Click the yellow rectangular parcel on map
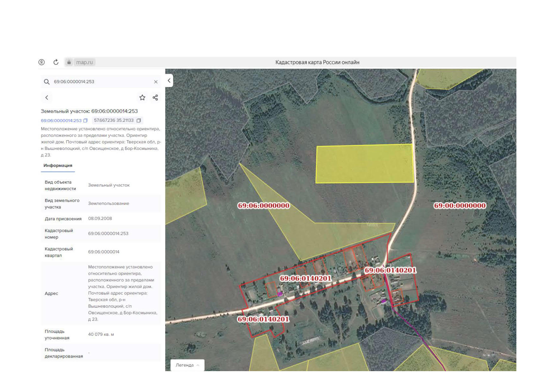 (x=365, y=164)
